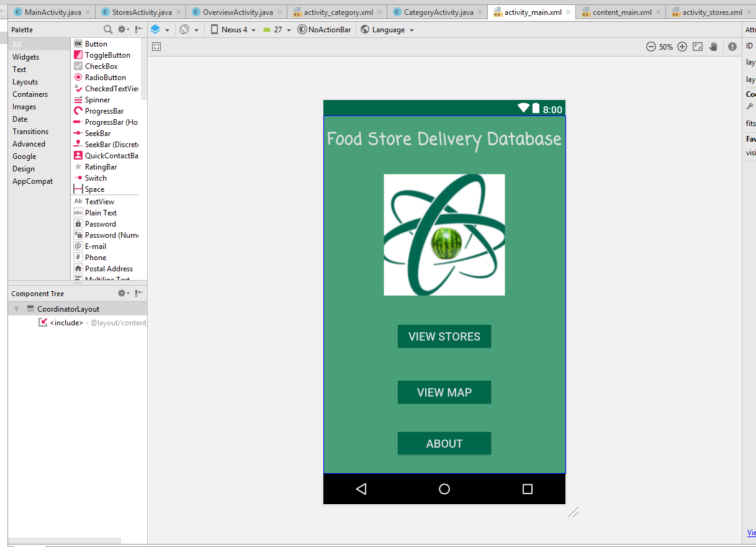
Task: Open the Palette gear settings menu
Action: click(124, 29)
